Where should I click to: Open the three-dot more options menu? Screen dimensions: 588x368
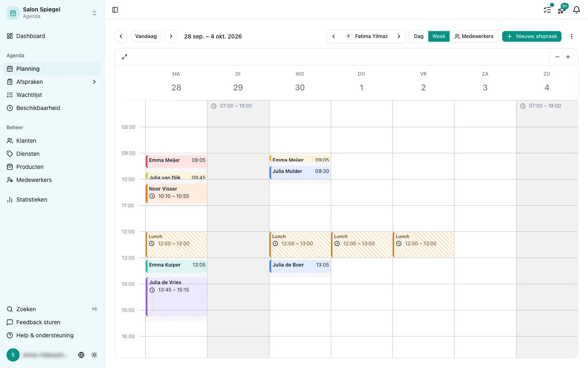pos(572,36)
